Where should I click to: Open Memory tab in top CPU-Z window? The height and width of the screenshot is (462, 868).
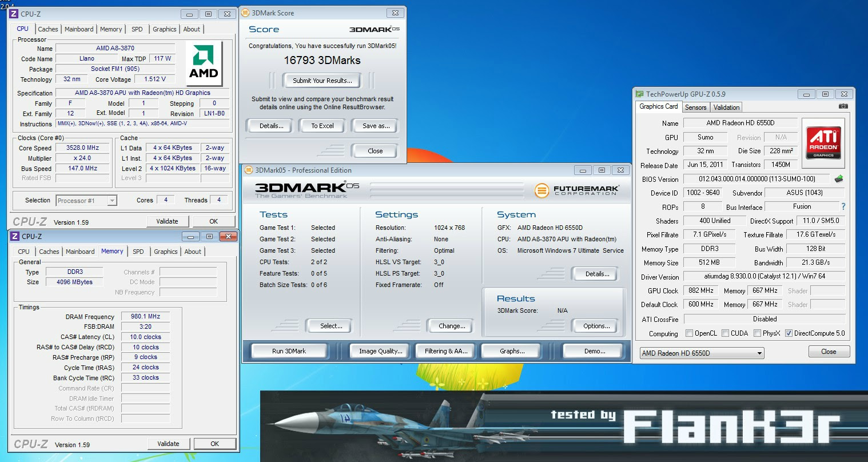pyautogui.click(x=111, y=29)
